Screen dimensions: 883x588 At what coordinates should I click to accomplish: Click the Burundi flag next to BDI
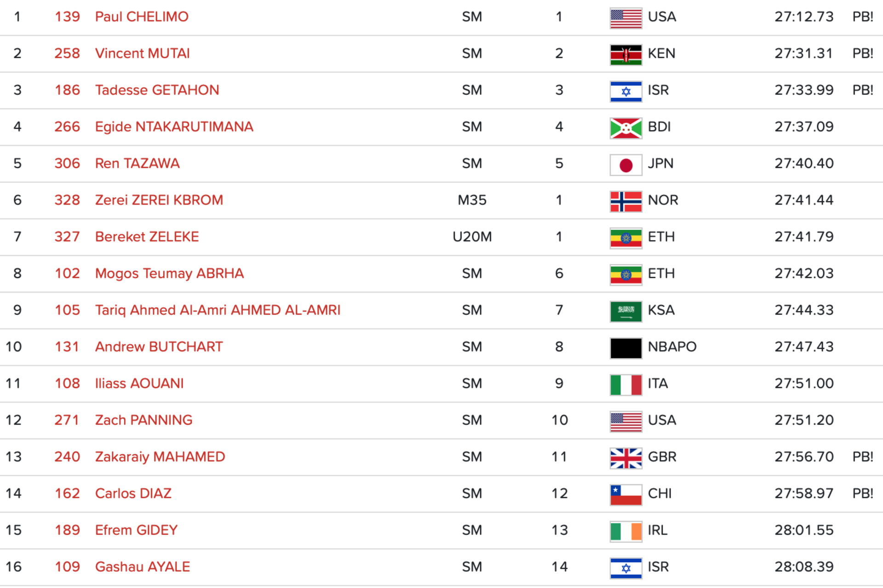click(x=625, y=128)
